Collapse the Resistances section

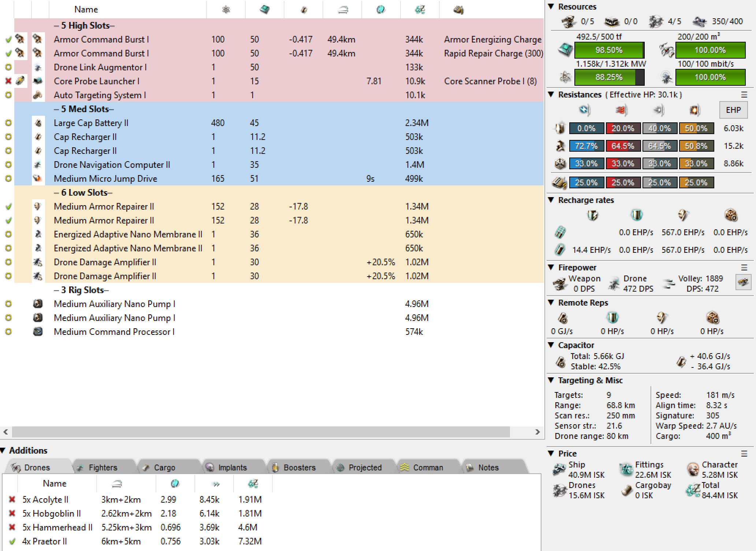pos(551,95)
